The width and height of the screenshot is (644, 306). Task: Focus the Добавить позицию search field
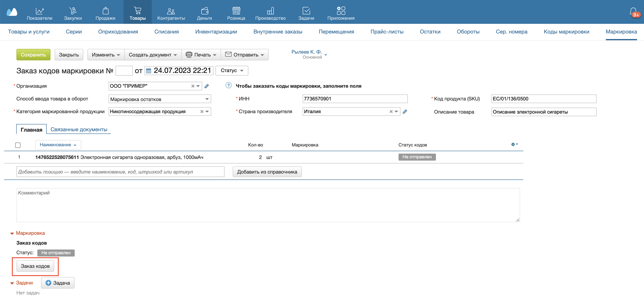(120, 172)
